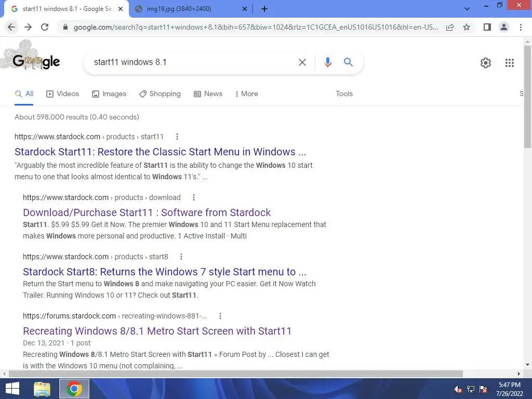Screen dimensions: 532x399
Task: Go back to the previous page
Action: pyautogui.click(x=11, y=27)
